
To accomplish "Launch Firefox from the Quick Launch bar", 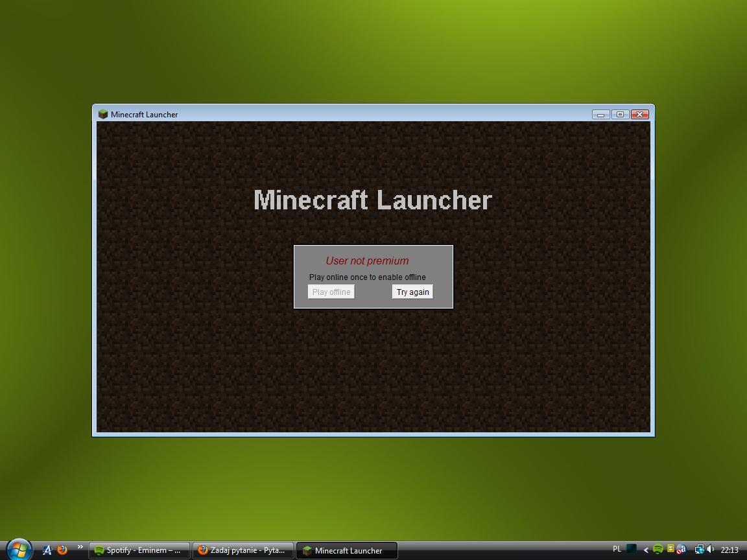I will 62,550.
